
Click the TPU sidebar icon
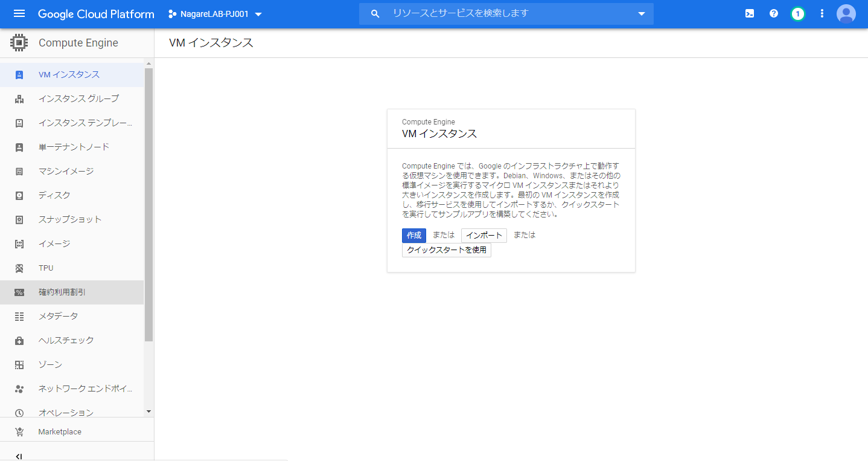[x=19, y=268]
